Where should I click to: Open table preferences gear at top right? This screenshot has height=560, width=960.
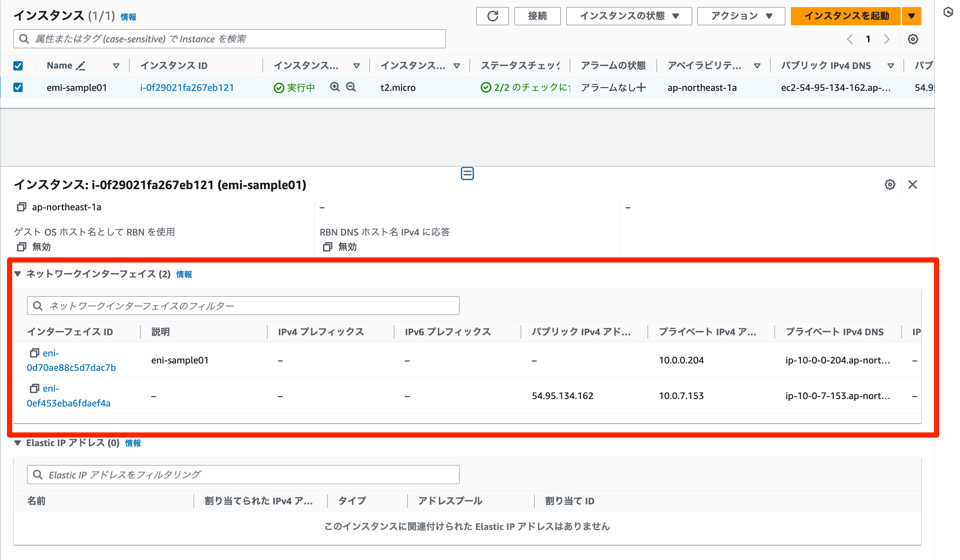(913, 39)
